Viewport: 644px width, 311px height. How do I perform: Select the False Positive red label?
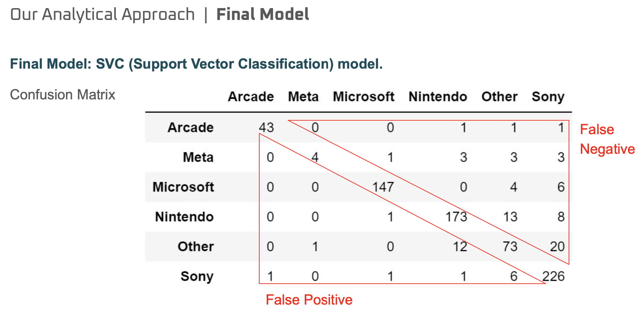coord(309,300)
